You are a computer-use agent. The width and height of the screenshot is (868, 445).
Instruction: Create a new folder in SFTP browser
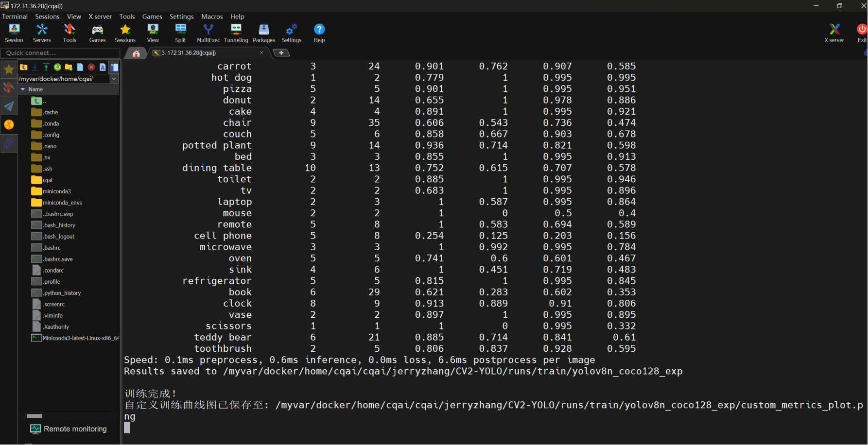[69, 67]
